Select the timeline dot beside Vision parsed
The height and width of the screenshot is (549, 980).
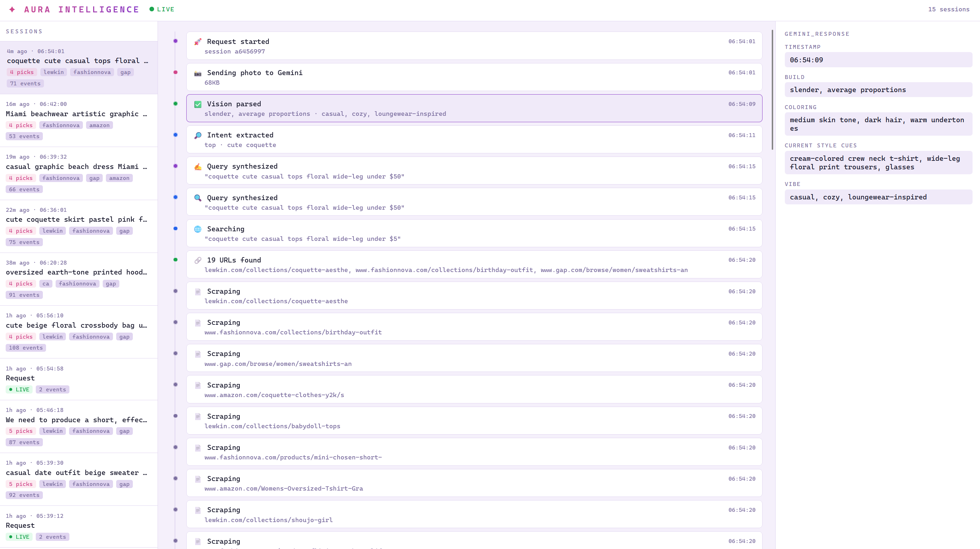(x=175, y=104)
